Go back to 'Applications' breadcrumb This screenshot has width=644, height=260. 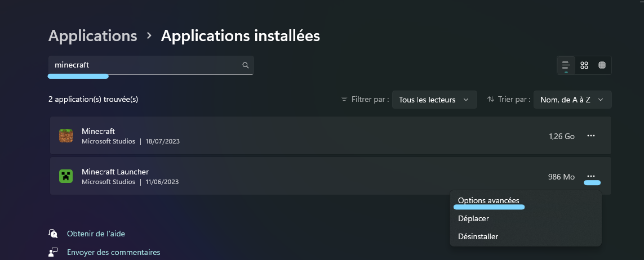(93, 35)
